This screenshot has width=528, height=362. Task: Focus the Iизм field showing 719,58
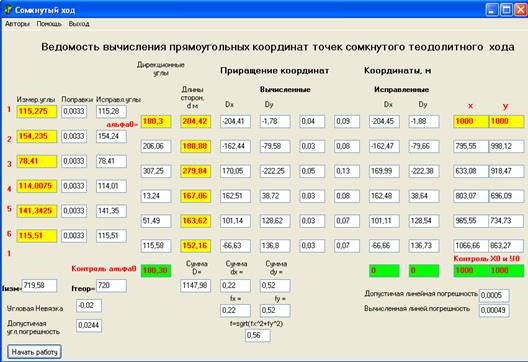tap(39, 286)
